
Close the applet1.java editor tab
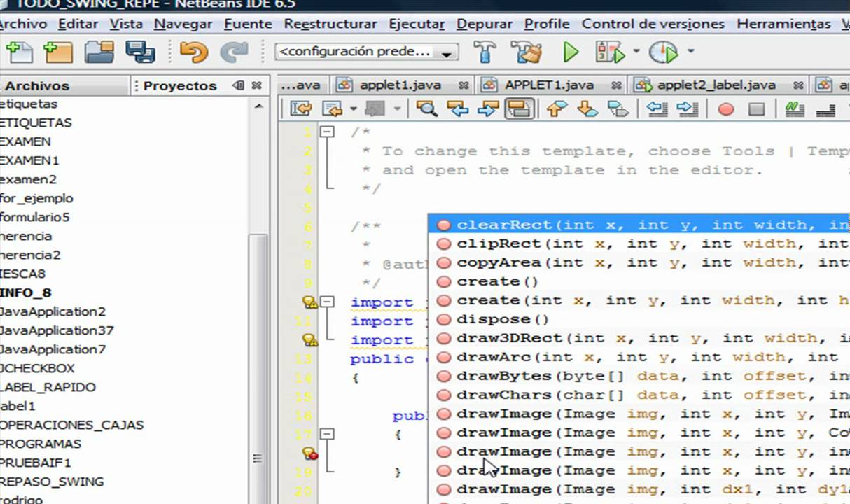point(464,85)
